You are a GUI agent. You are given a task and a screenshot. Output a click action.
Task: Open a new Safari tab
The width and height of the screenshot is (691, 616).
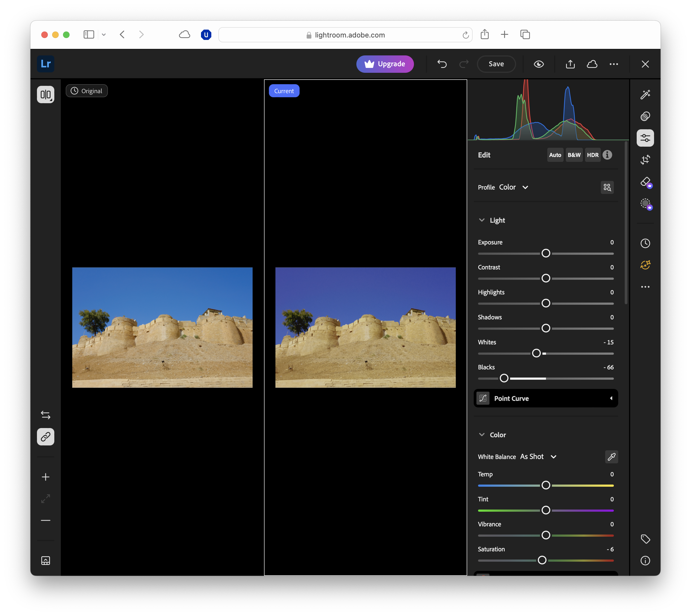504,34
